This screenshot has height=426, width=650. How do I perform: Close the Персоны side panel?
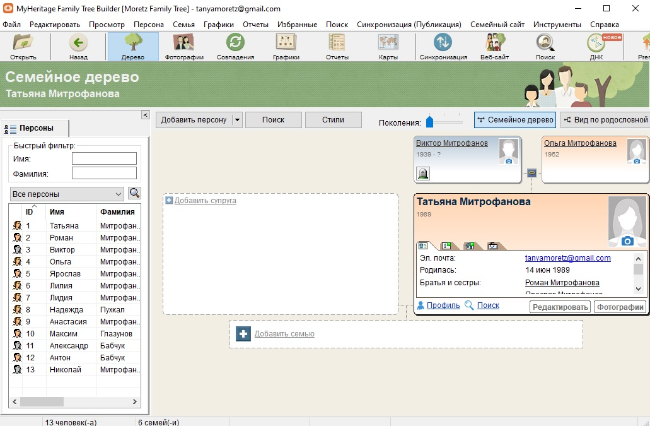click(145, 115)
